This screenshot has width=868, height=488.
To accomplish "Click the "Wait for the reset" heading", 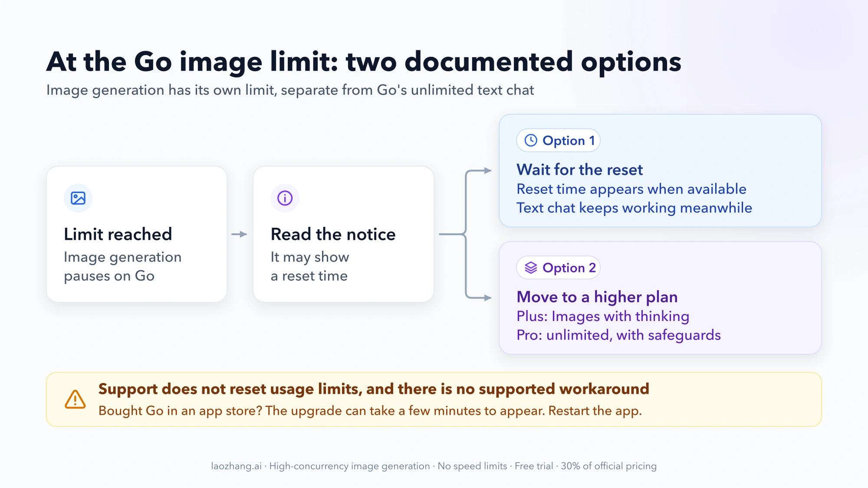I will pyautogui.click(x=579, y=170).
